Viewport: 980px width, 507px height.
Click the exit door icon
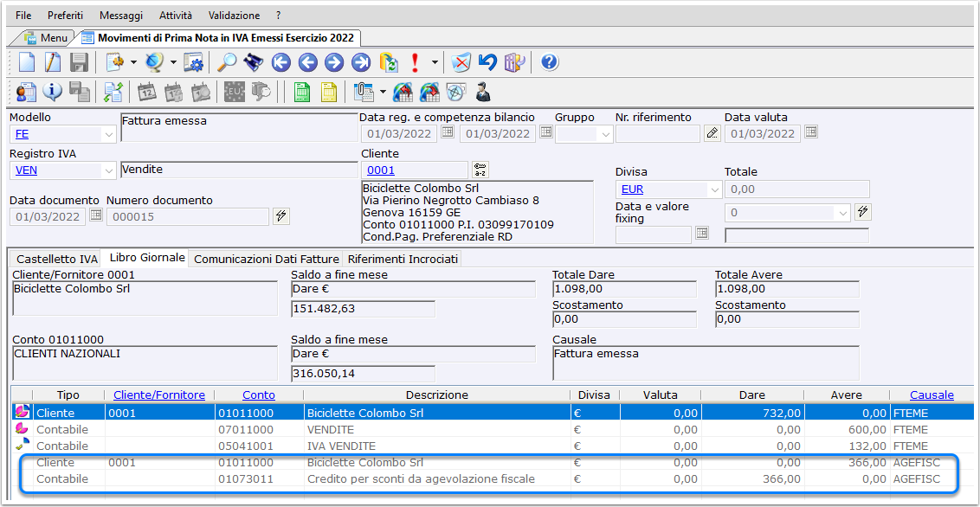[513, 62]
